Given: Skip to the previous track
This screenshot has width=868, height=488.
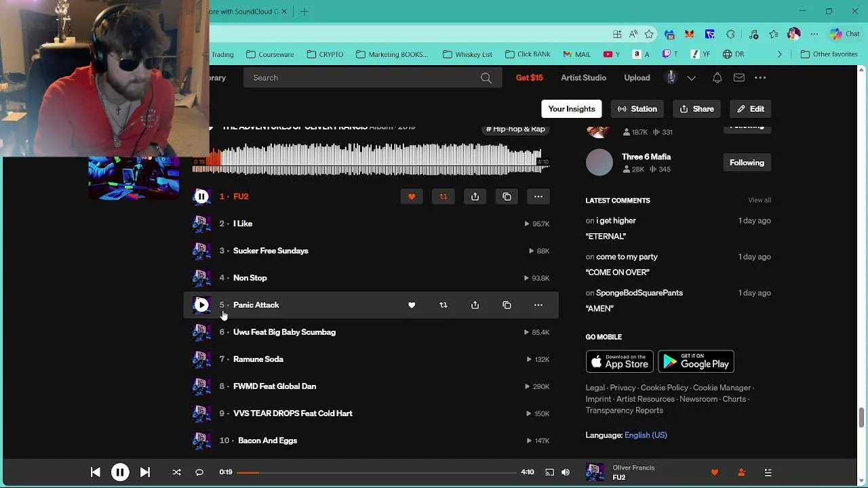Looking at the screenshot, I should [96, 472].
